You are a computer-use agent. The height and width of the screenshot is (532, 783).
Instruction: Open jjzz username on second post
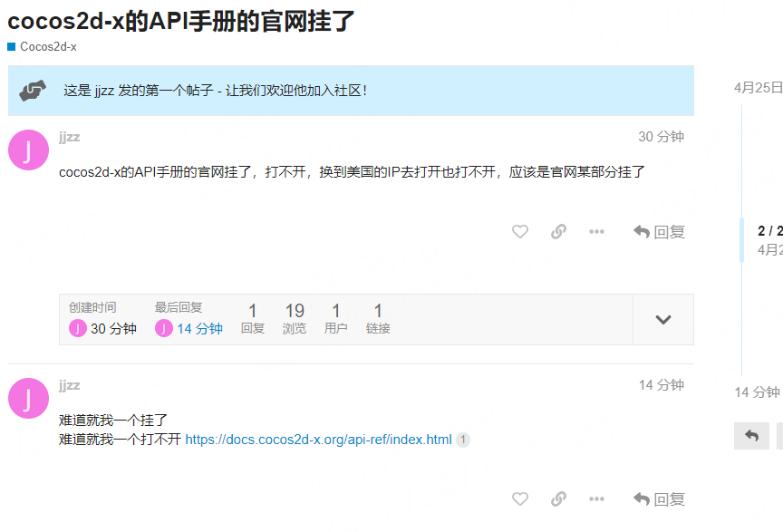tap(70, 385)
